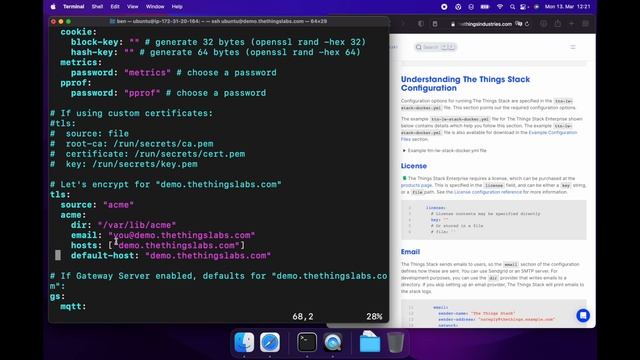Click the 'root-ca: /run/secrets/ca.pem' comment line
This screenshot has width=640, height=360.
pyautogui.click(x=131, y=144)
